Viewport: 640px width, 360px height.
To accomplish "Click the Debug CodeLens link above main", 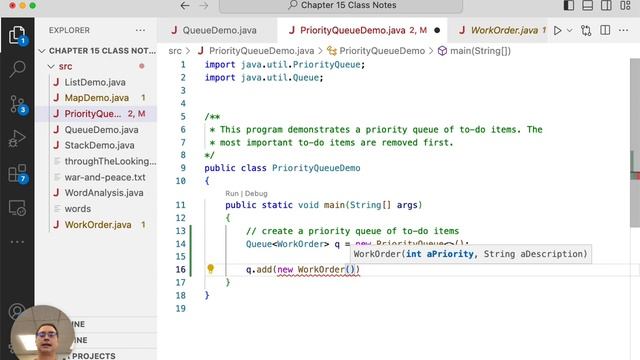I will tap(256, 193).
